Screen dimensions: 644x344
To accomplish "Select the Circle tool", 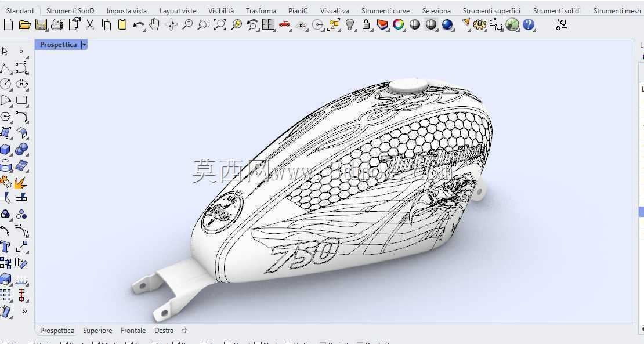I will click(5, 84).
